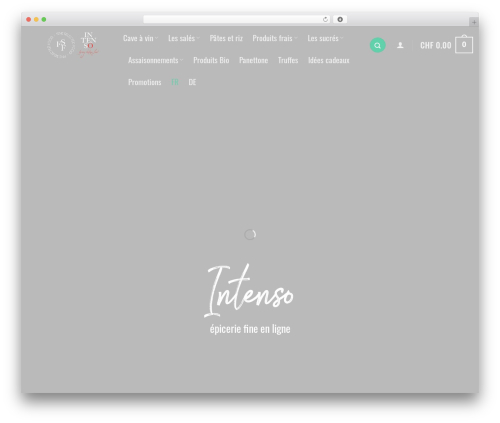Go to the Promotions page

(145, 82)
